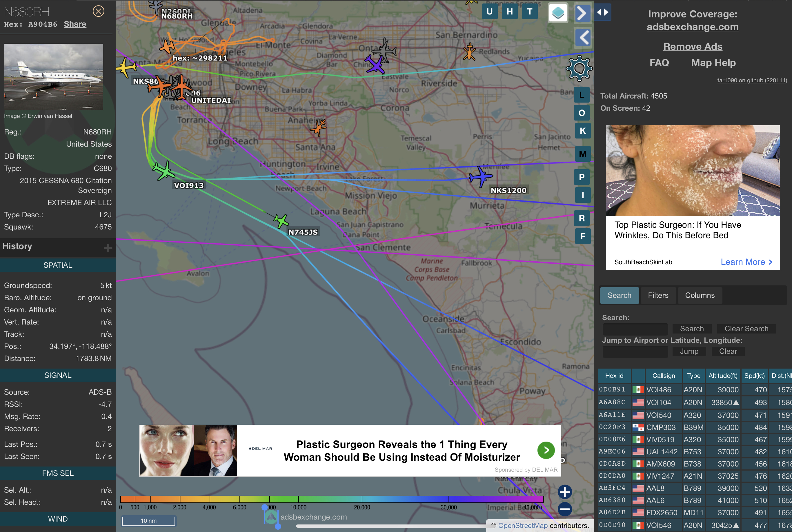792x532 pixels.
Task: Zoom out with the minus button
Action: 565,509
